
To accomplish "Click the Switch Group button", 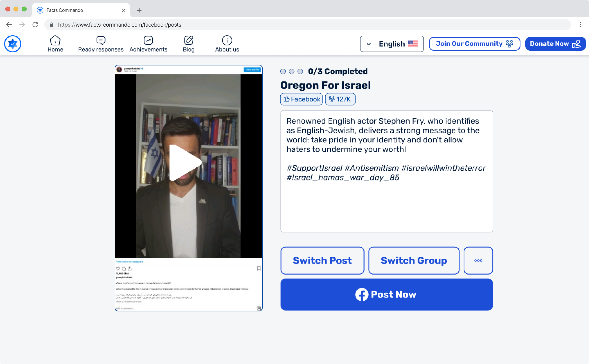I will coord(414,260).
